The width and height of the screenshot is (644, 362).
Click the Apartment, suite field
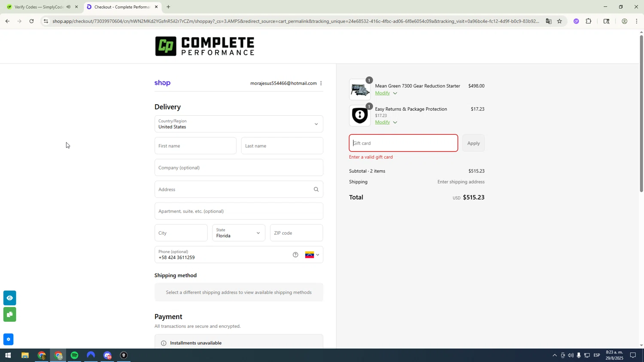click(x=239, y=211)
